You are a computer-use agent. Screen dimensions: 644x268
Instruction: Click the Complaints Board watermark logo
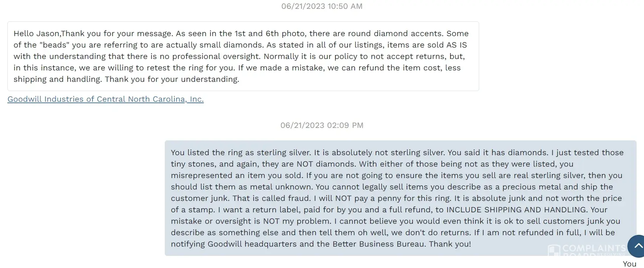[x=586, y=250]
